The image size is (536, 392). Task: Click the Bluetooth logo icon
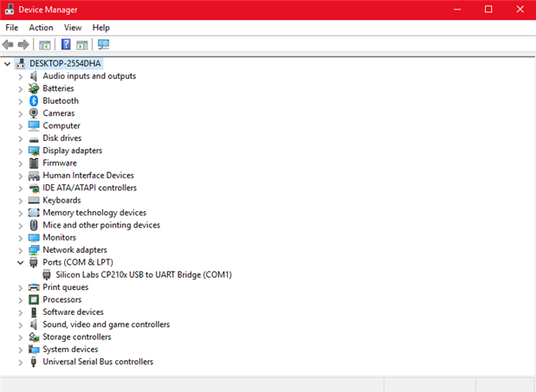[x=34, y=100]
